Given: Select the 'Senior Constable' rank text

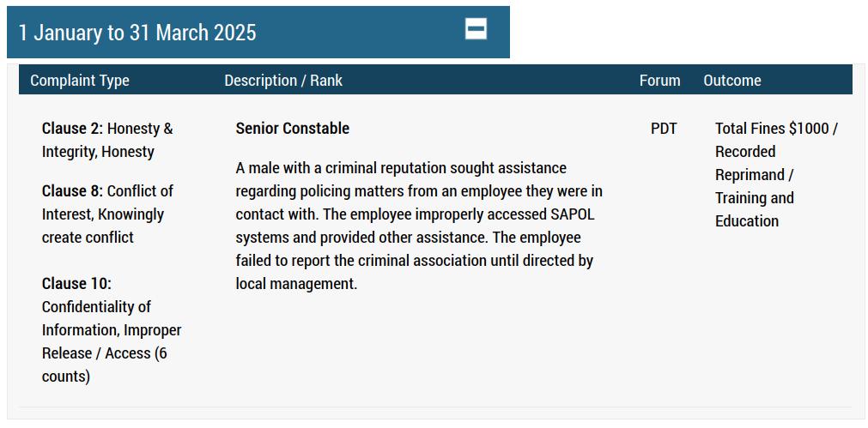Looking at the screenshot, I should [292, 129].
